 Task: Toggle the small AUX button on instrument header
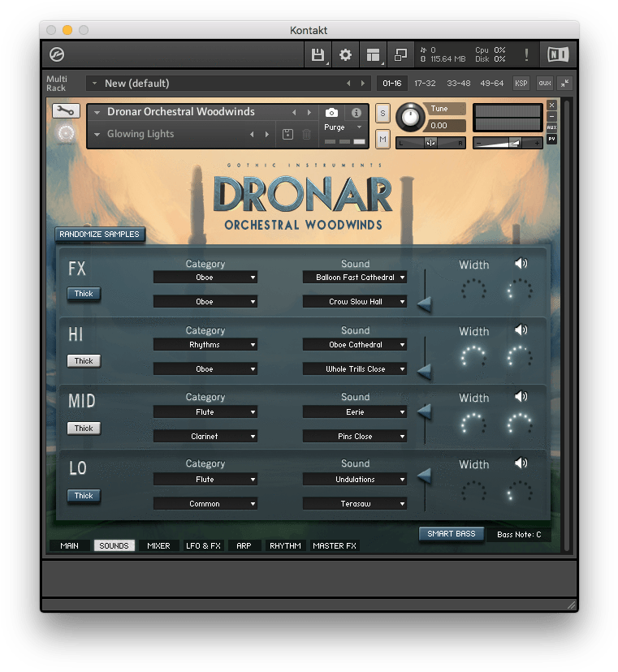(x=552, y=127)
